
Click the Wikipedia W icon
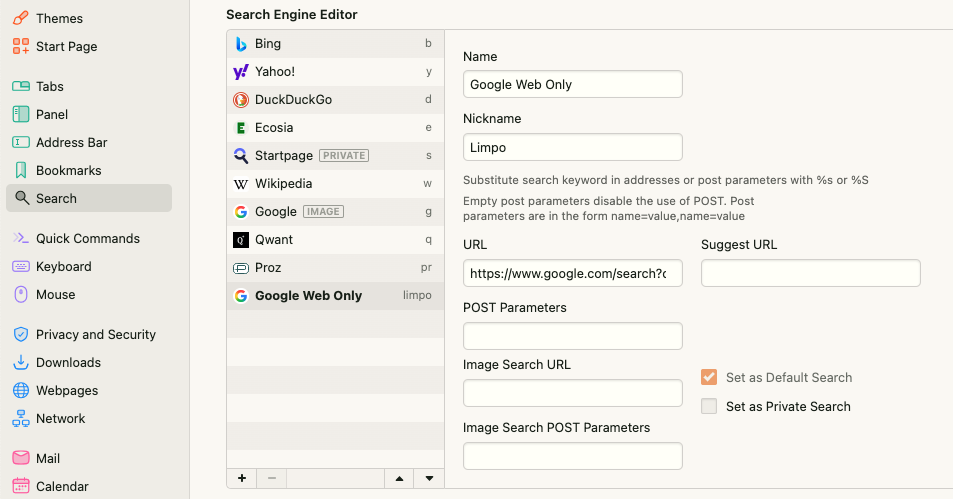(241, 184)
